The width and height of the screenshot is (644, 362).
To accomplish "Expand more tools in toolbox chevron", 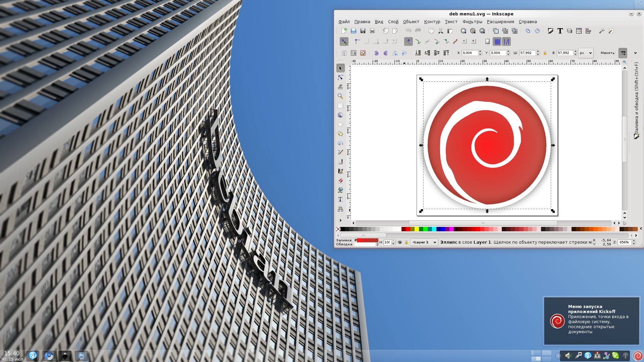I will point(340,220).
